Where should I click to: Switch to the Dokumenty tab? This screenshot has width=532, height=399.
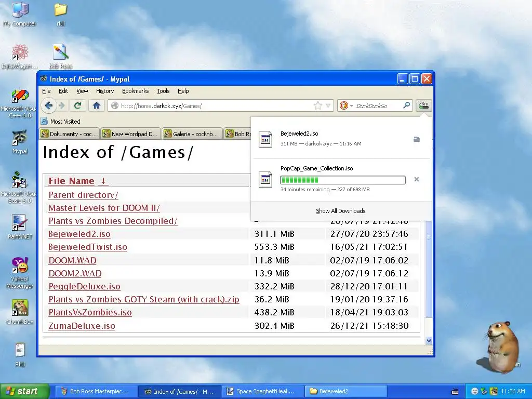(x=70, y=134)
